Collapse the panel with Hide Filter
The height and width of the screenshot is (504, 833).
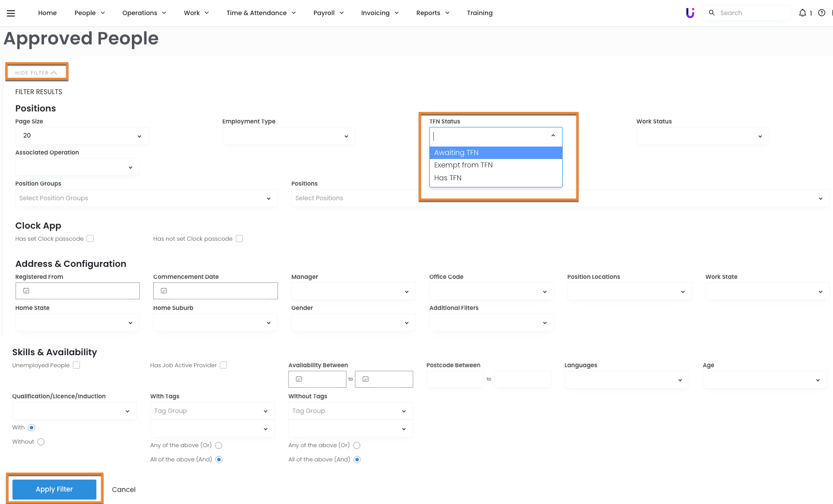point(36,73)
